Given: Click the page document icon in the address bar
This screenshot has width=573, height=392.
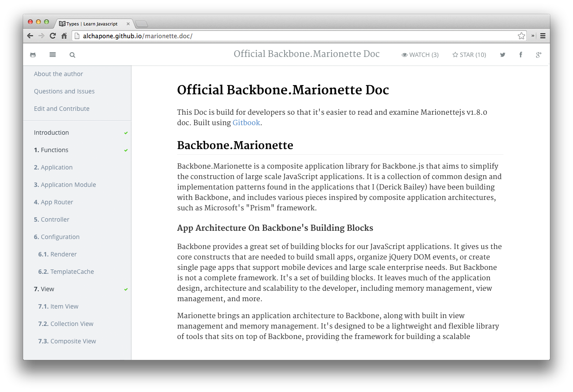Looking at the screenshot, I should (77, 36).
